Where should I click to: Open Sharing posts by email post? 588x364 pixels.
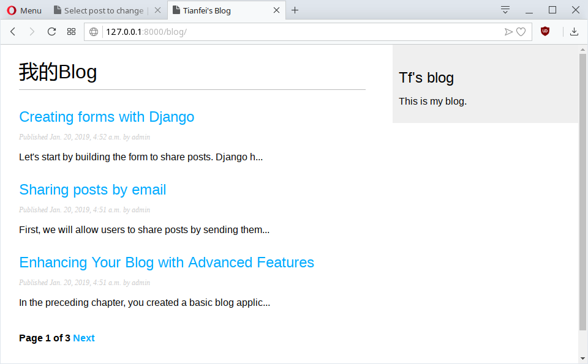coord(92,190)
